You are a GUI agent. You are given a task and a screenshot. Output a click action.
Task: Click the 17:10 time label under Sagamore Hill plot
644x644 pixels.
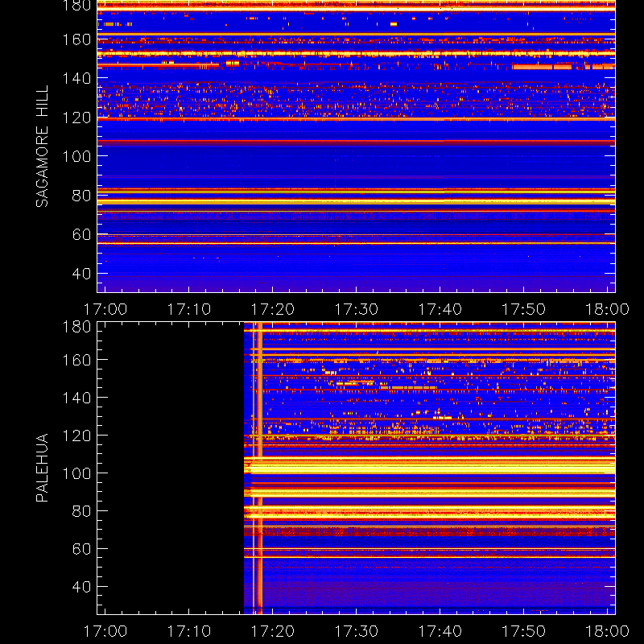pyautogui.click(x=189, y=309)
